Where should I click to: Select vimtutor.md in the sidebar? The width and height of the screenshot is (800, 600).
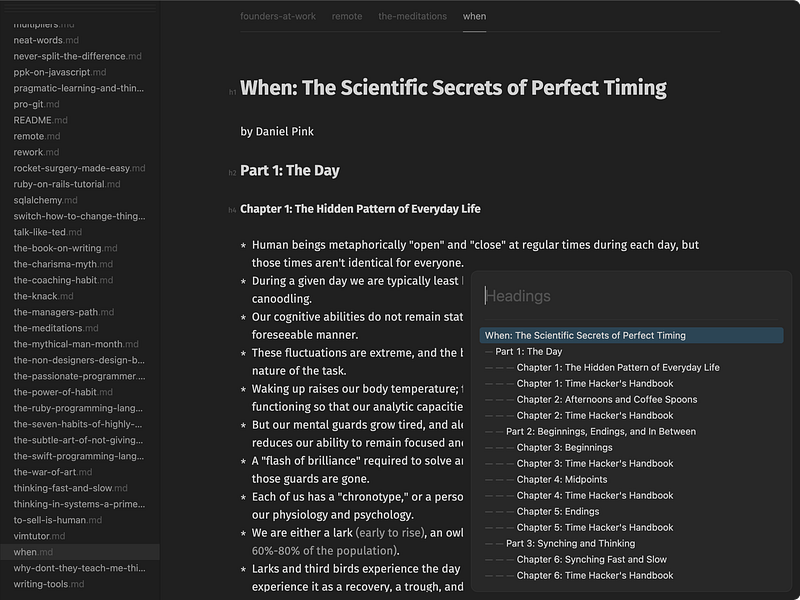[x=40, y=536]
